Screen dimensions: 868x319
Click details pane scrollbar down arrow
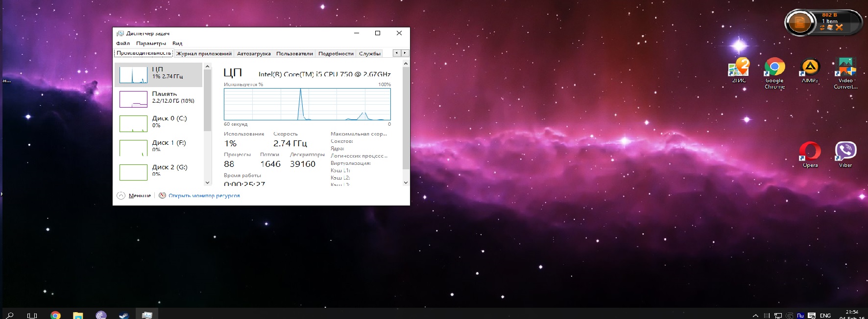point(406,182)
